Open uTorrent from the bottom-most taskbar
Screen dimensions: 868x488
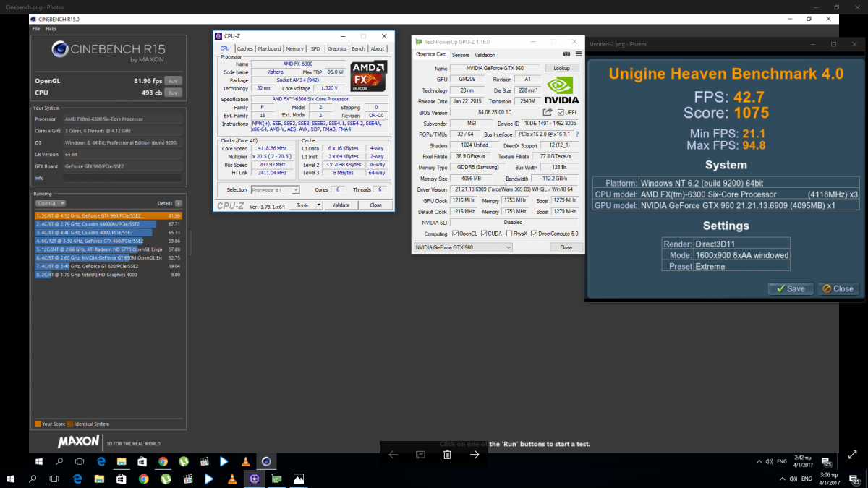click(166, 479)
